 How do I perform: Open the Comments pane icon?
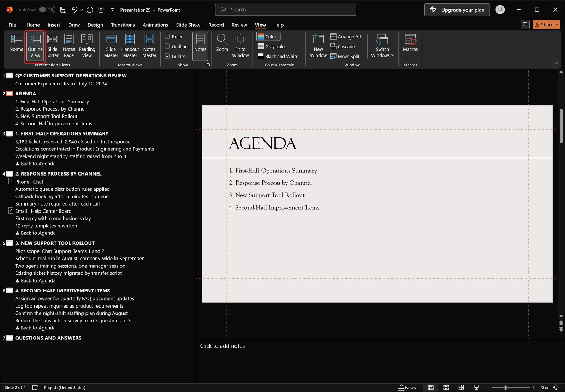[x=525, y=24]
